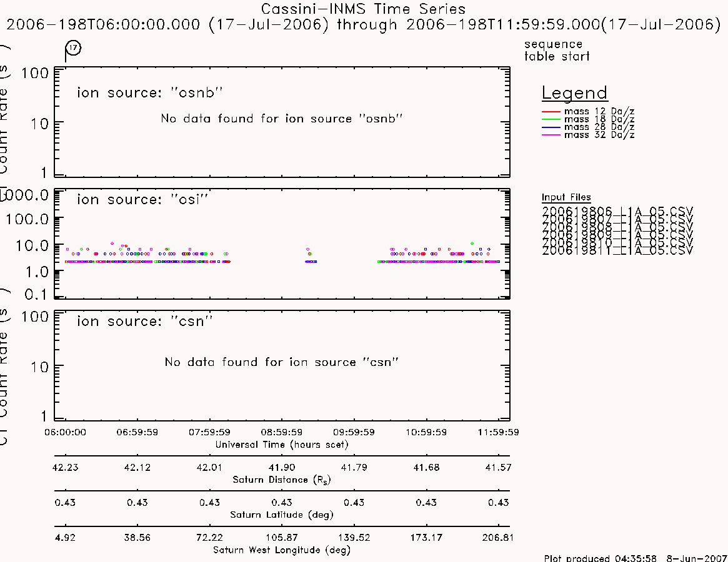
Task: Click the 10.0 tick on the osi y-axis
Action: 32,245
